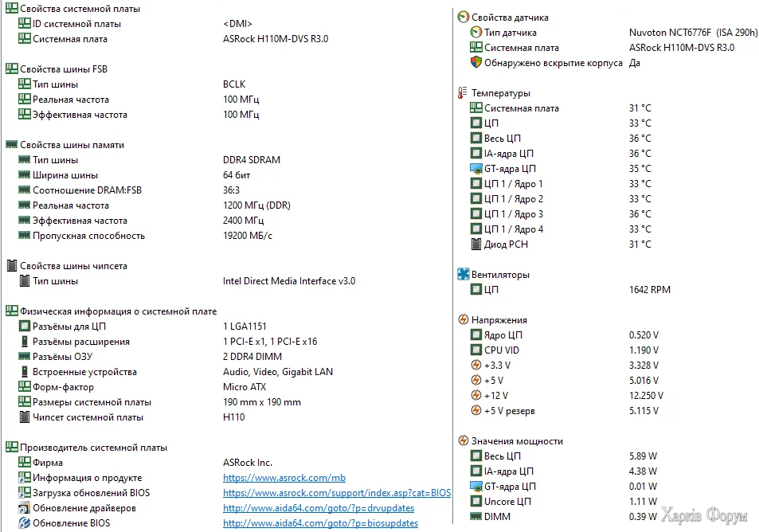Select the 'Весь ЦП' temperature row
Viewport: 759px width, 532px height.
(561, 138)
